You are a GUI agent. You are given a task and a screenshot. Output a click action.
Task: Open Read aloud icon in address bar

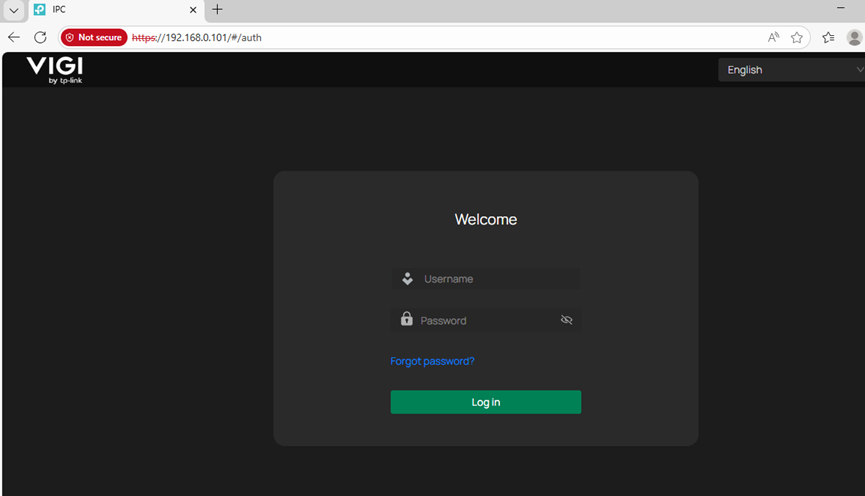(x=773, y=38)
